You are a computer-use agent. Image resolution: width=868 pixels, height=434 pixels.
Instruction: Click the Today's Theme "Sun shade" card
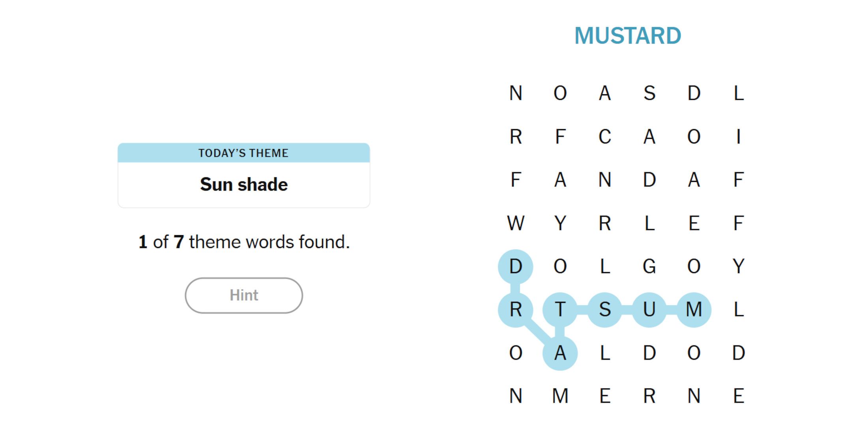[244, 176]
